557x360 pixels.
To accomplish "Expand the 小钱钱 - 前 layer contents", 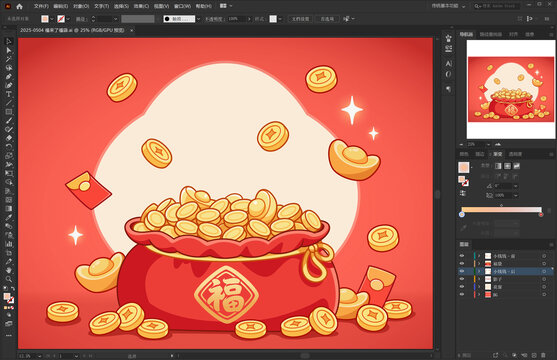I will (479, 256).
